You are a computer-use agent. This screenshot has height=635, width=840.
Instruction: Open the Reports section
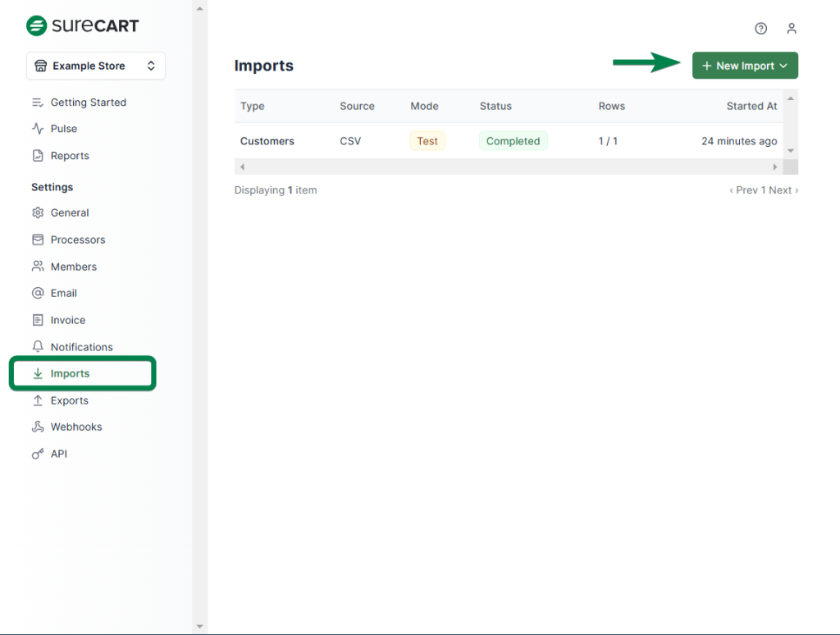click(70, 156)
